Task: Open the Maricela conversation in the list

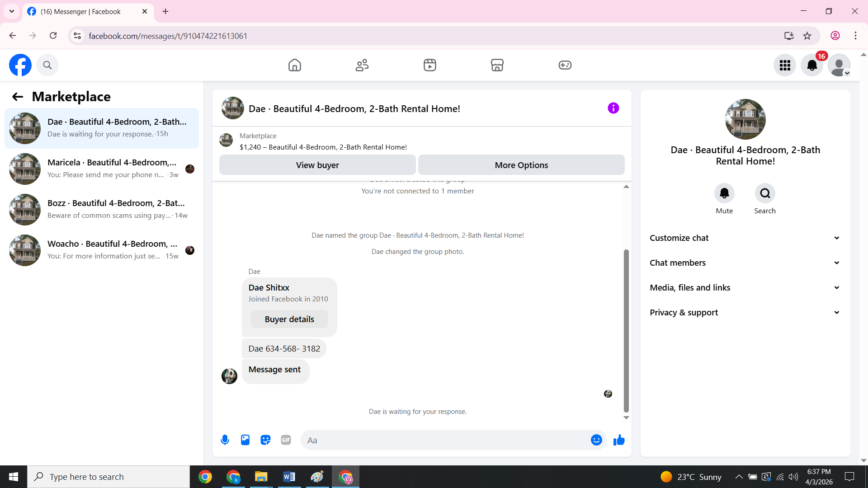Action: click(102, 169)
